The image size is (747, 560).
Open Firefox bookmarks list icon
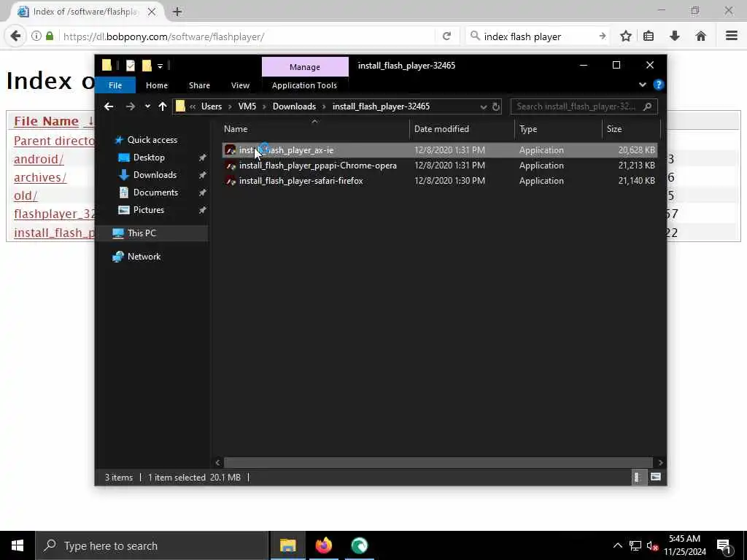pyautogui.click(x=648, y=36)
